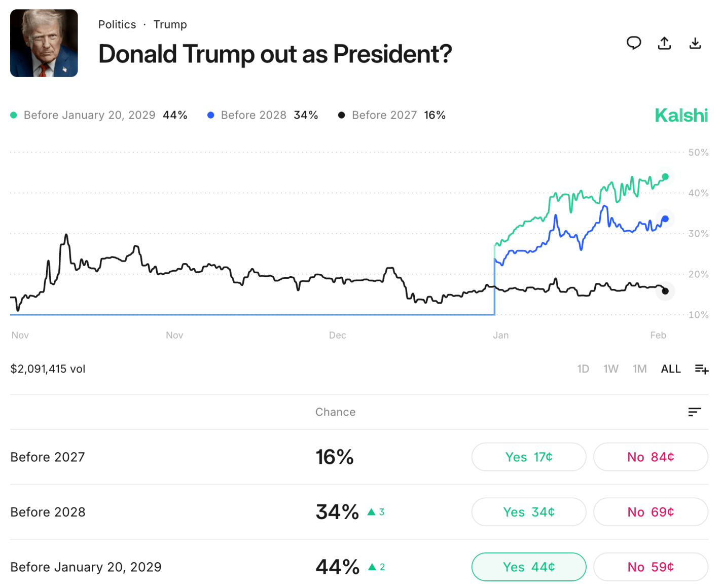The image size is (722, 588).
Task: Buy Yes 34¢ for Before 2028
Action: [529, 512]
